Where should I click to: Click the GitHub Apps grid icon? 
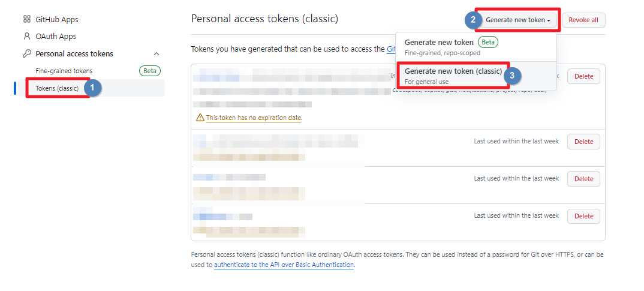26,19
